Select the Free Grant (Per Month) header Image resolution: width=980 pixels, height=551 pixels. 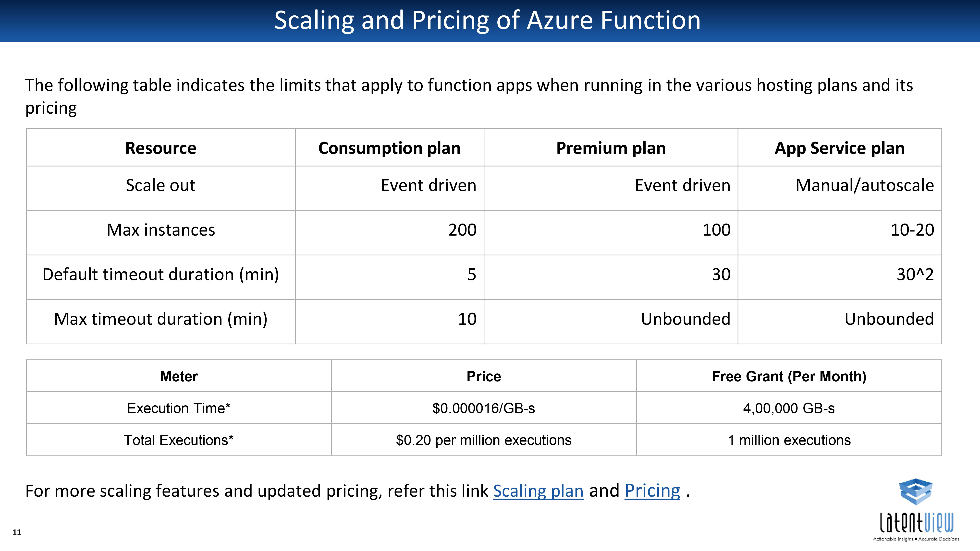click(x=789, y=376)
